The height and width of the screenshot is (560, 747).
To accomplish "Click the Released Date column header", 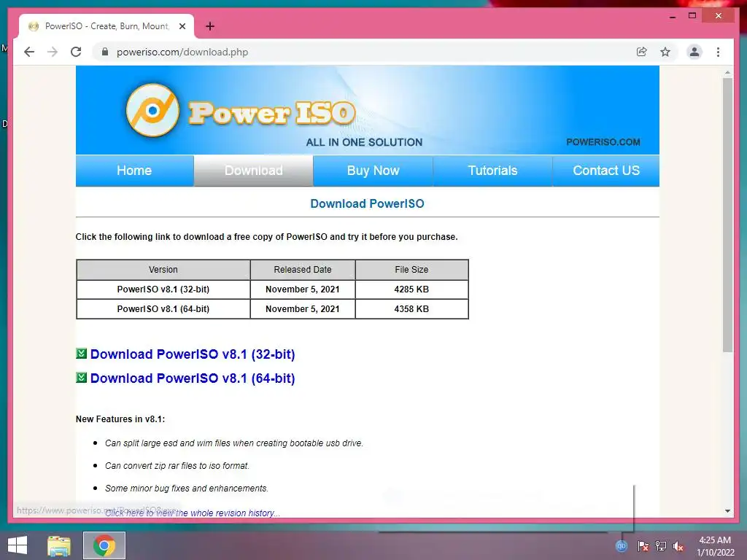I will (303, 270).
